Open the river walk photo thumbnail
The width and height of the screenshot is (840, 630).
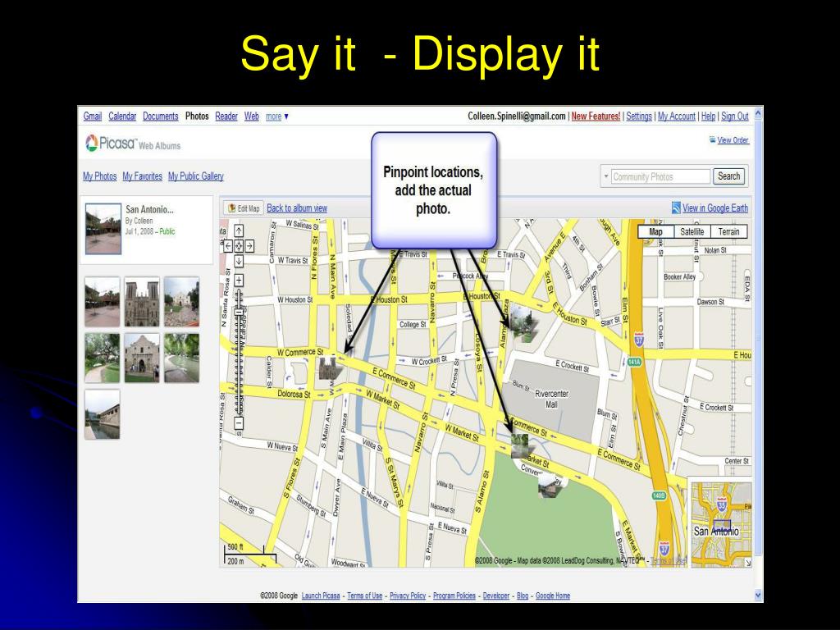[181, 358]
